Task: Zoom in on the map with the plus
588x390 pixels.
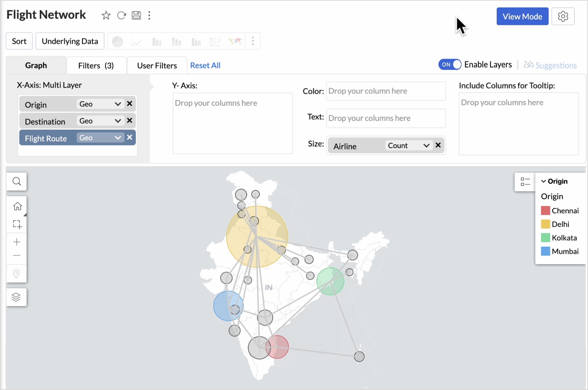Action: coord(17,242)
